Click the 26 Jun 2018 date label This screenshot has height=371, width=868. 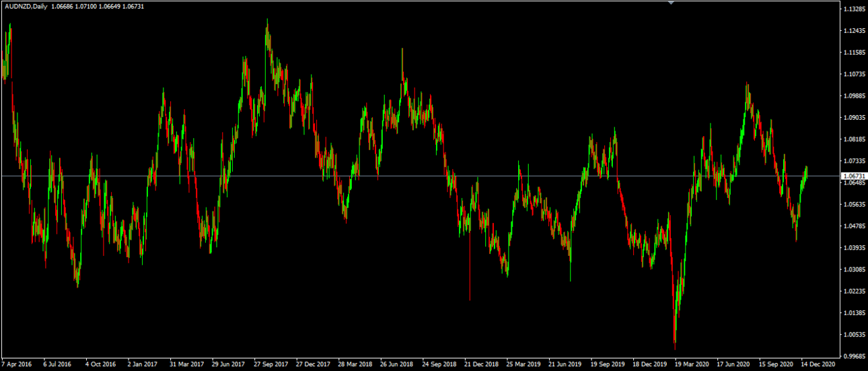coord(396,364)
